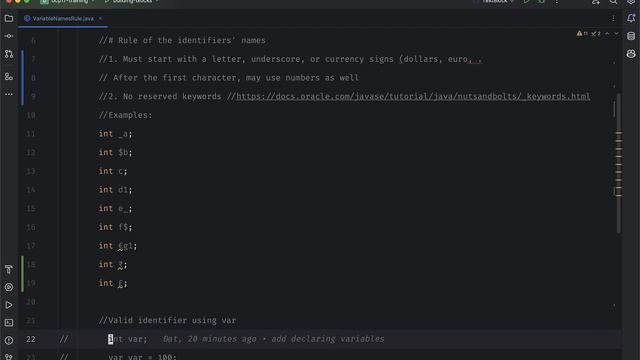The image size is (640, 360).
Task: Click the typos count inspection indicator
Action: pyautogui.click(x=596, y=33)
